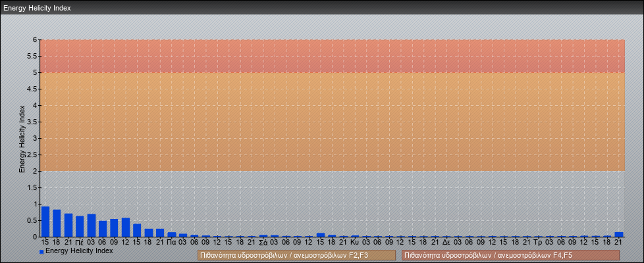The width and height of the screenshot is (644, 263).
Task: Select the Δε day label on x-axis
Action: (446, 242)
